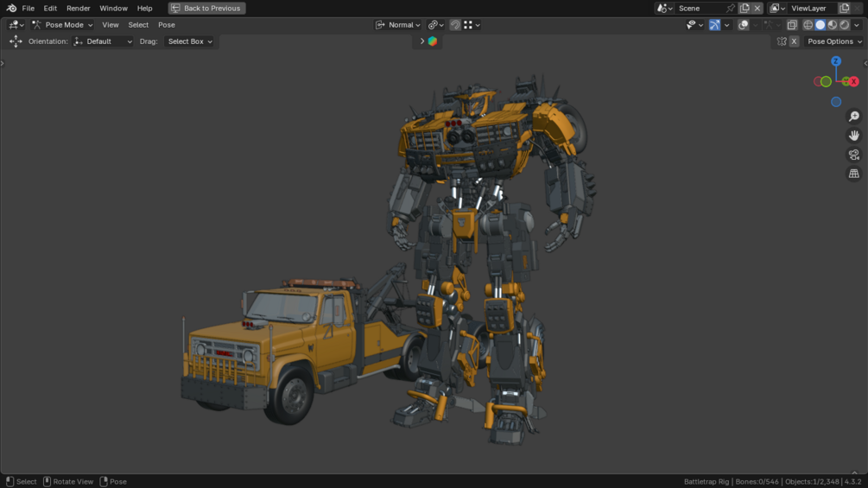Toggle the X axis mirror button
868x488 pixels.
(794, 41)
